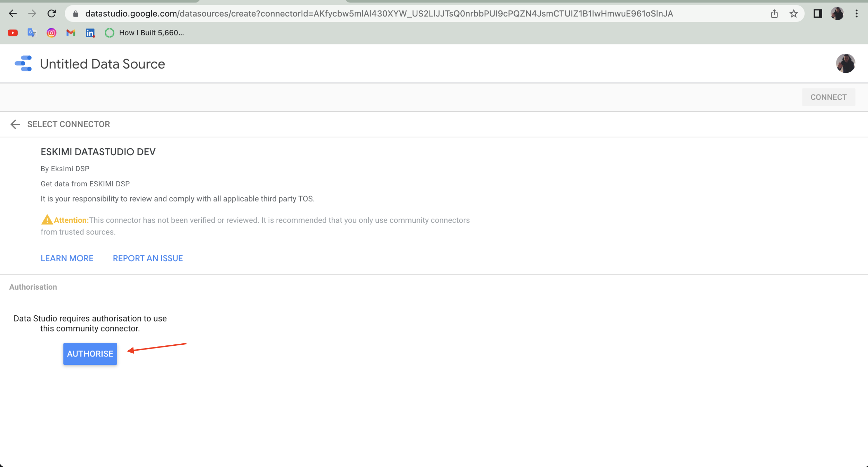The width and height of the screenshot is (868, 467).
Task: Click the CONNECT button
Action: tap(828, 97)
